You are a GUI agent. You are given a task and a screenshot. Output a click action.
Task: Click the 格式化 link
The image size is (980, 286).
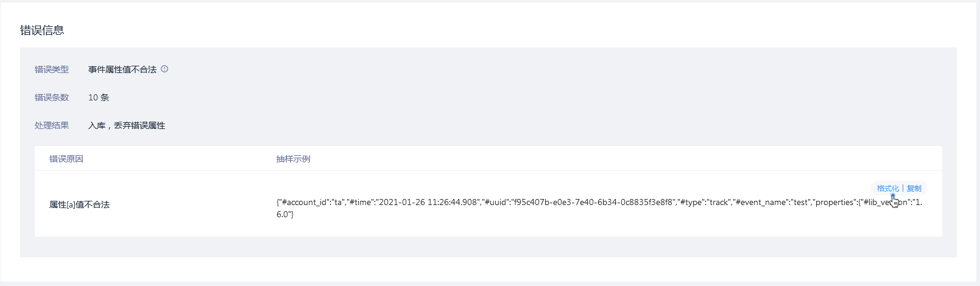[887, 189]
